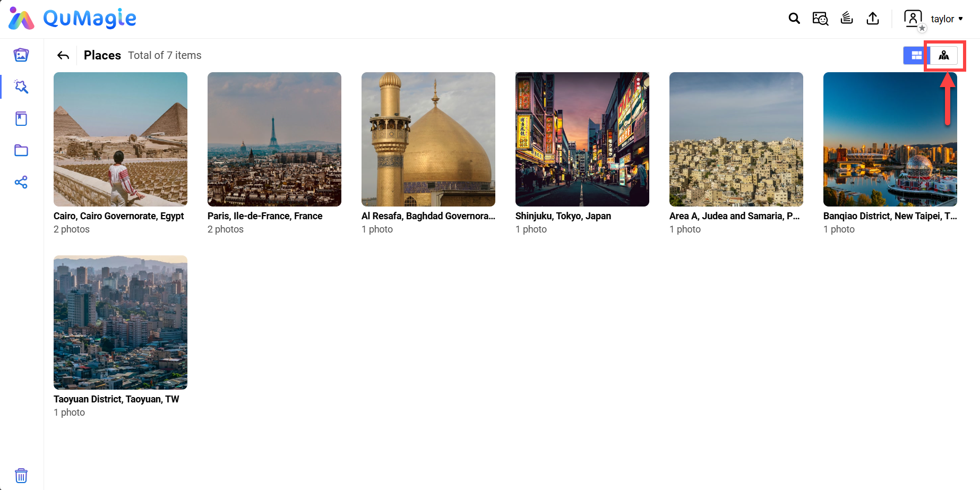The width and height of the screenshot is (980, 490).
Task: Select the Taoyuan District, Taoyuan, TW title
Action: (116, 399)
